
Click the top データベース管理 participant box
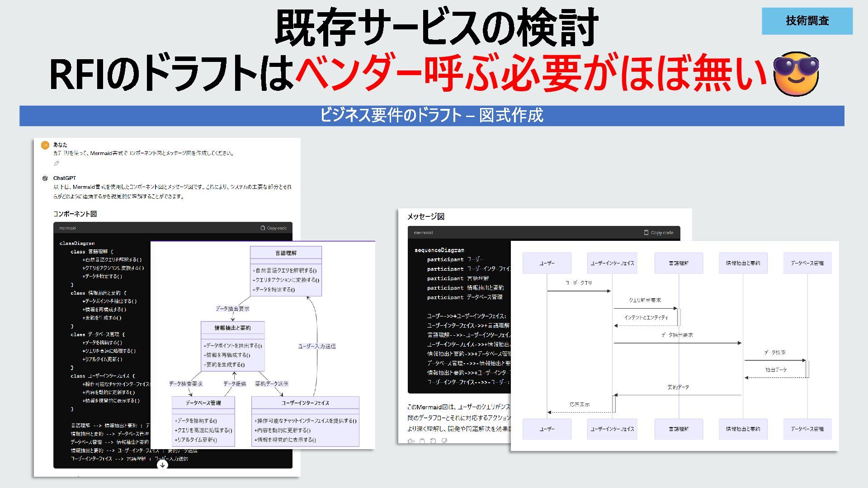tap(807, 263)
